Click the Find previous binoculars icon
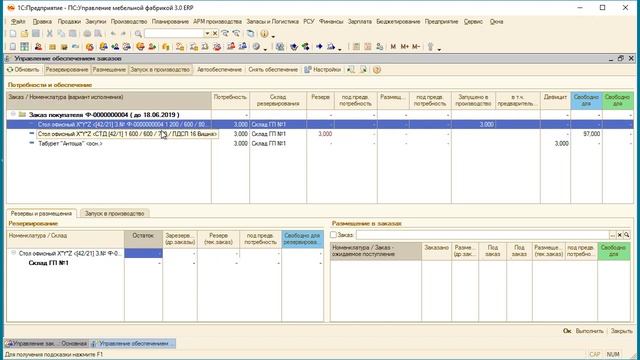 pos(236,34)
